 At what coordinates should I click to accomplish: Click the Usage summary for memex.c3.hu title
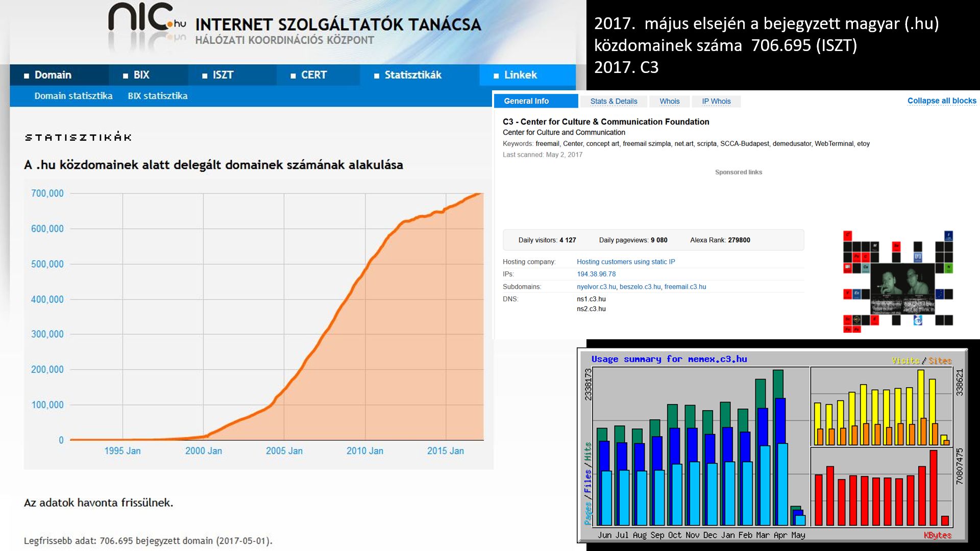[x=669, y=359]
